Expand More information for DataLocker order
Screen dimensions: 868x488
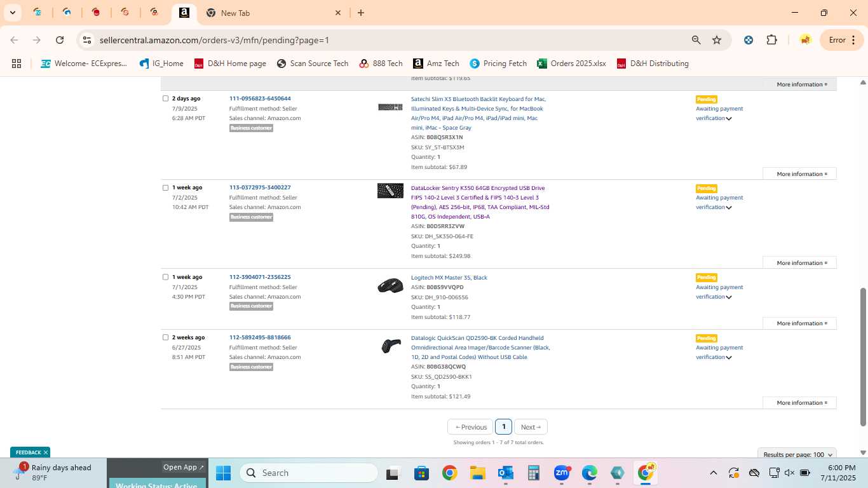coord(799,262)
